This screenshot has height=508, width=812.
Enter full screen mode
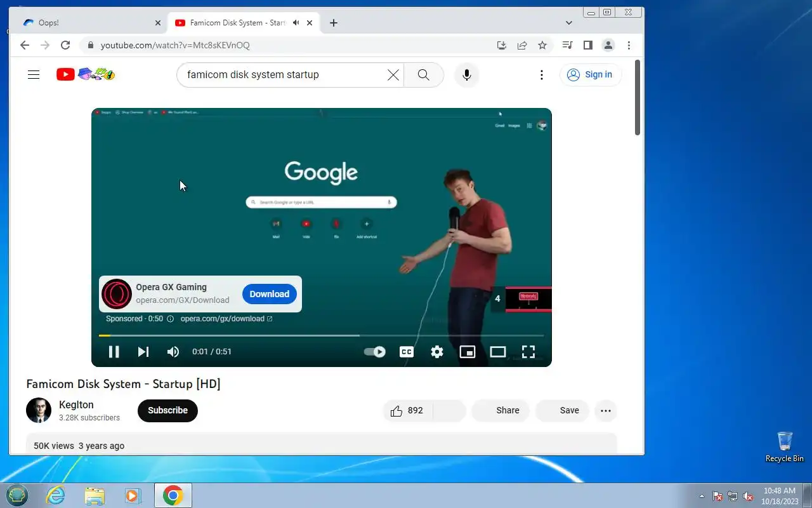pyautogui.click(x=528, y=352)
